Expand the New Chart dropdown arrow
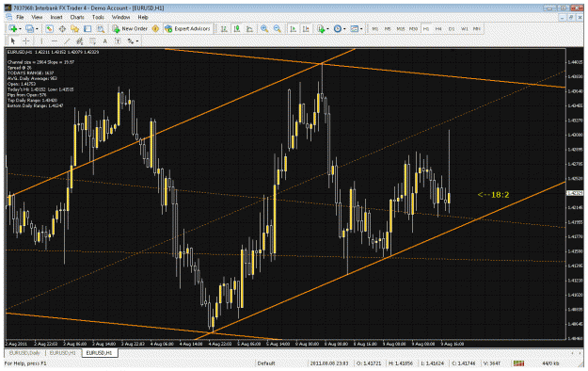 click(x=20, y=29)
